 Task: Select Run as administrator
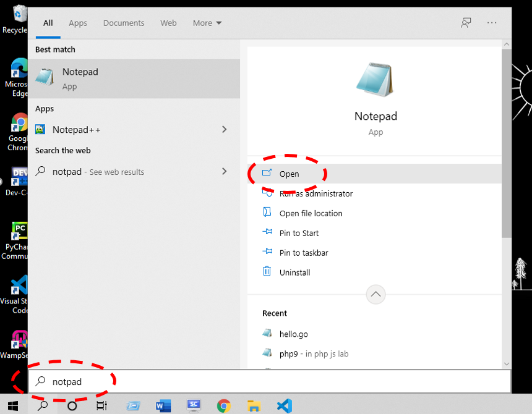tap(315, 193)
